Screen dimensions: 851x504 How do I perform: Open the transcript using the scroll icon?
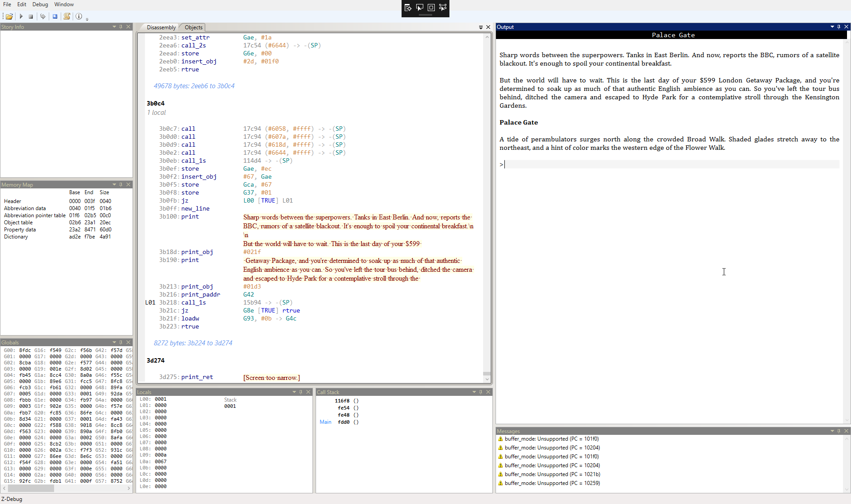[x=66, y=16]
